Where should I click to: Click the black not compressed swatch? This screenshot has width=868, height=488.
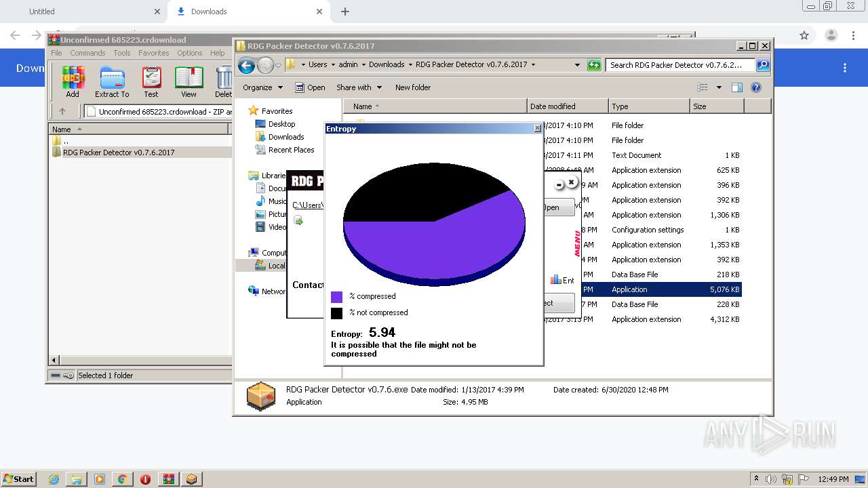click(x=336, y=313)
